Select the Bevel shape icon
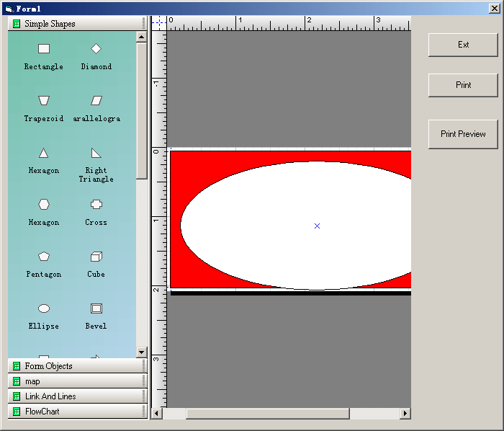 coord(96,308)
